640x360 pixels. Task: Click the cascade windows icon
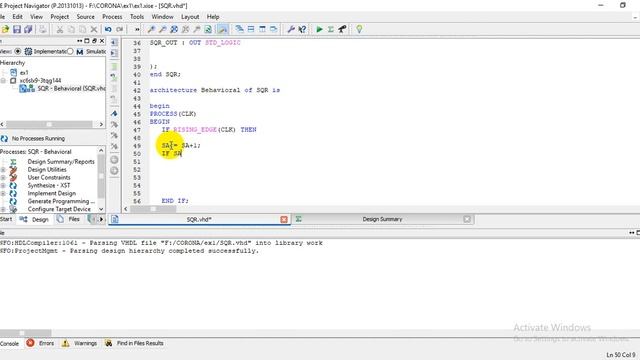(x=240, y=29)
